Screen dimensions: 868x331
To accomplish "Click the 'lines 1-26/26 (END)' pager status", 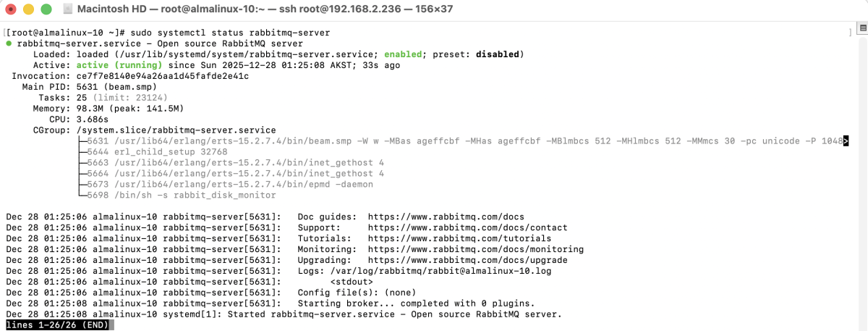I will (57, 325).
